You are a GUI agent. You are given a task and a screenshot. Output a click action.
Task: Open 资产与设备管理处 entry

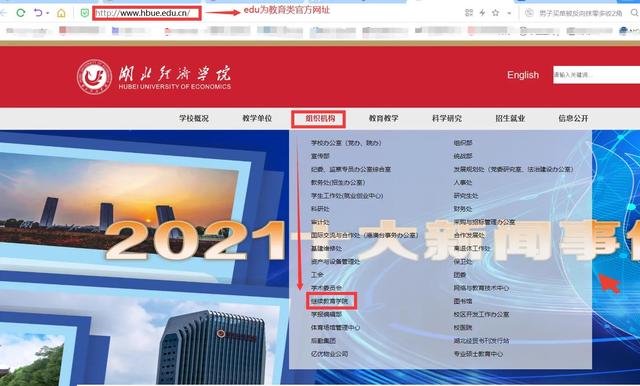coord(335,262)
